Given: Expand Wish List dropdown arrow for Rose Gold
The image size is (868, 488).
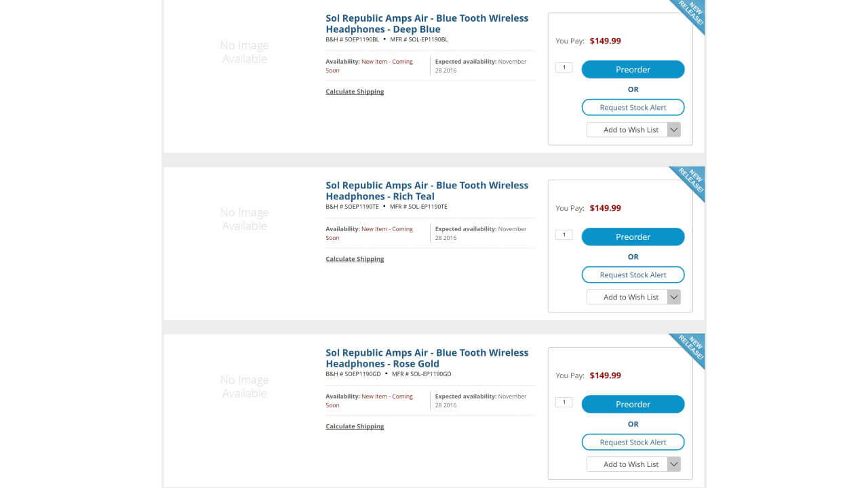Looking at the screenshot, I should 673,465.
